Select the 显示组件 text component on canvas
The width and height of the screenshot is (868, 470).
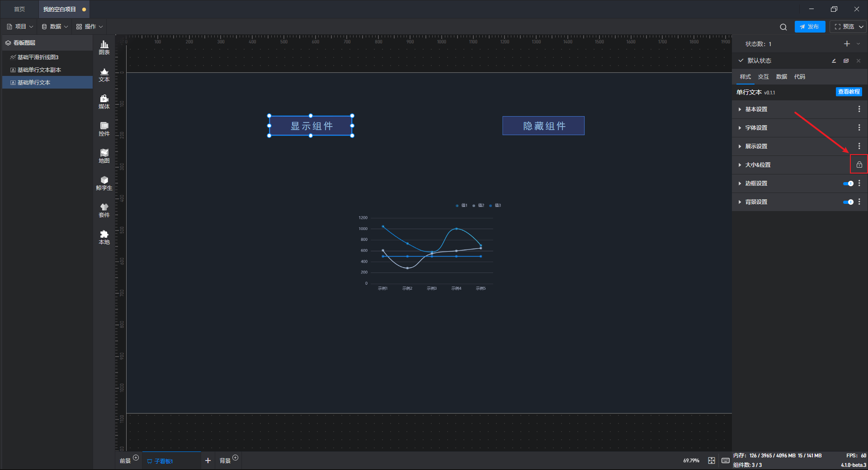coord(311,126)
